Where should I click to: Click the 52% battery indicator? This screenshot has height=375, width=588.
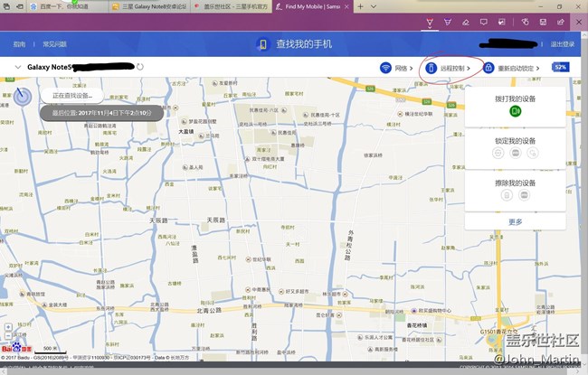pyautogui.click(x=561, y=68)
